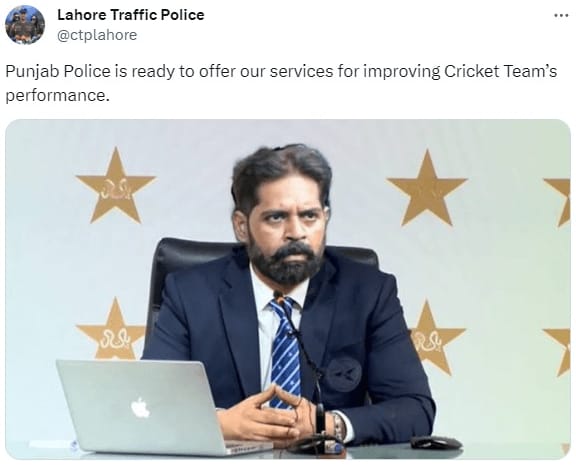Click the gold star at the photo's top left
Viewport: 576px width, 472px height.
click(x=116, y=185)
